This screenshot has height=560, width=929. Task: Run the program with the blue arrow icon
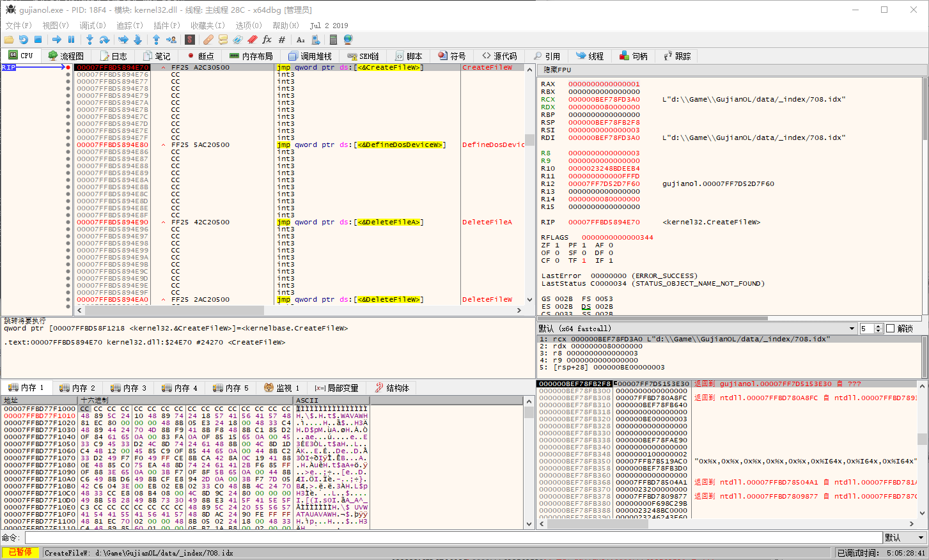(x=57, y=40)
